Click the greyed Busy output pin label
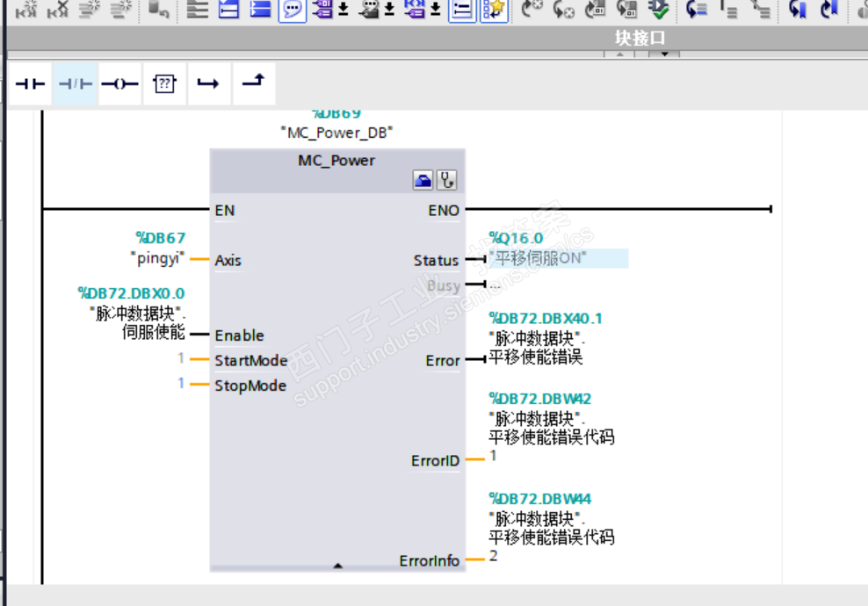The image size is (868, 606). 444,286
